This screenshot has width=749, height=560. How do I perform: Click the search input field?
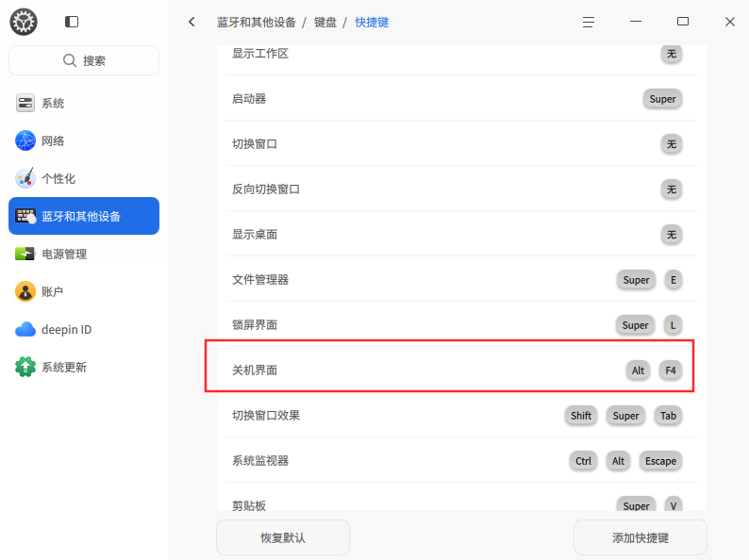click(x=84, y=60)
